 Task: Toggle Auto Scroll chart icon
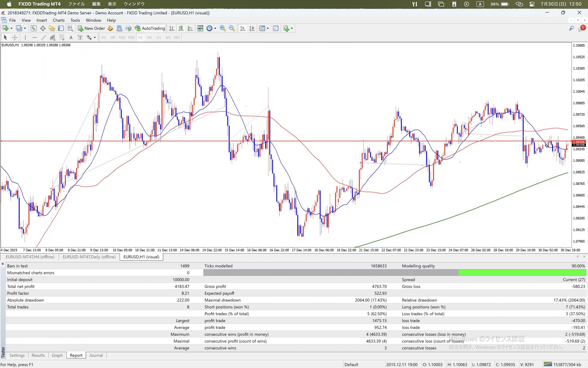tap(243, 28)
